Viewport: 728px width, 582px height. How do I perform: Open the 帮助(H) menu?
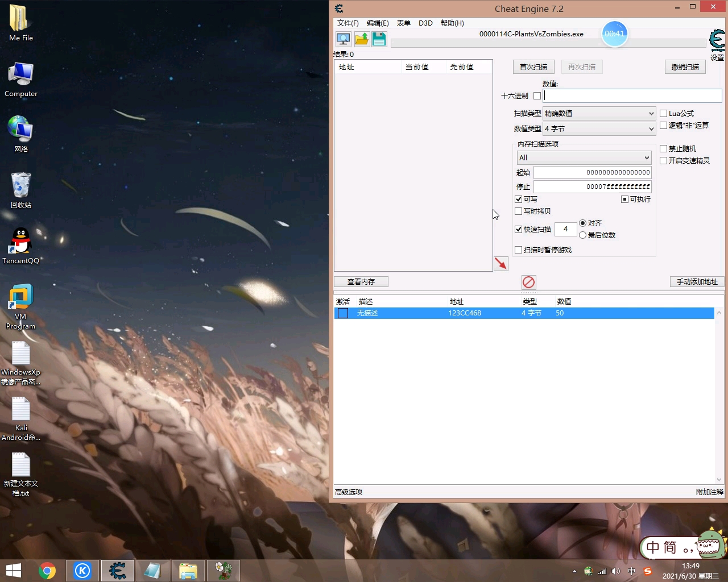[x=452, y=23]
